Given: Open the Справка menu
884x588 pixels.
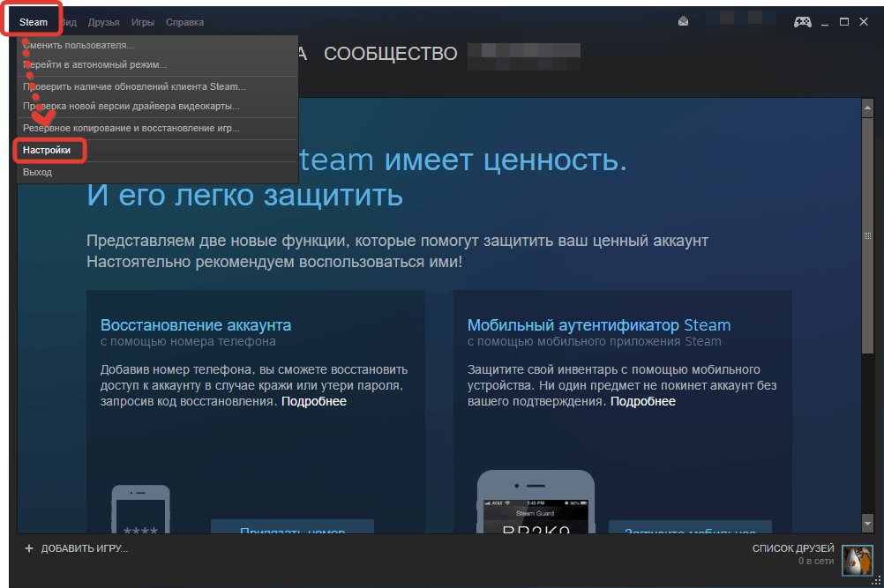Looking at the screenshot, I should 184,23.
